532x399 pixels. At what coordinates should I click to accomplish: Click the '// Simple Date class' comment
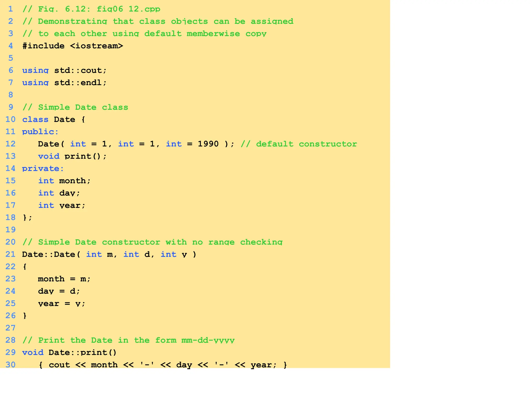pos(75,107)
